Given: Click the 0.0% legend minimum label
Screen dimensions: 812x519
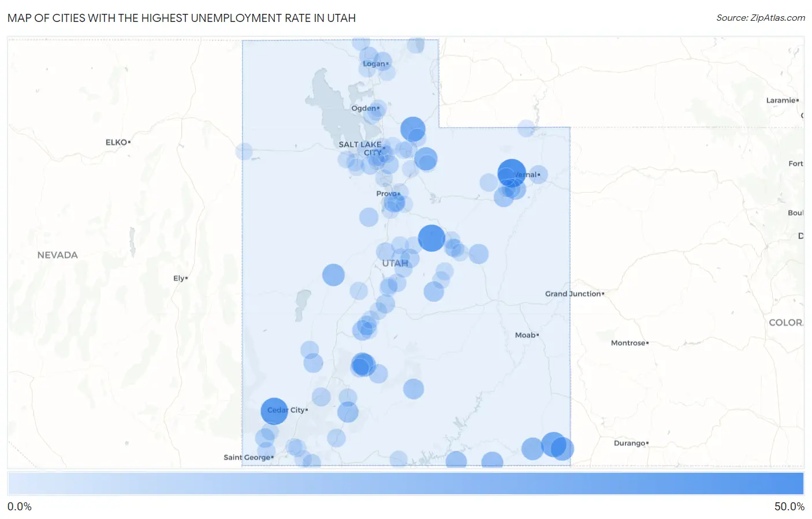Looking at the screenshot, I should click(x=20, y=507).
